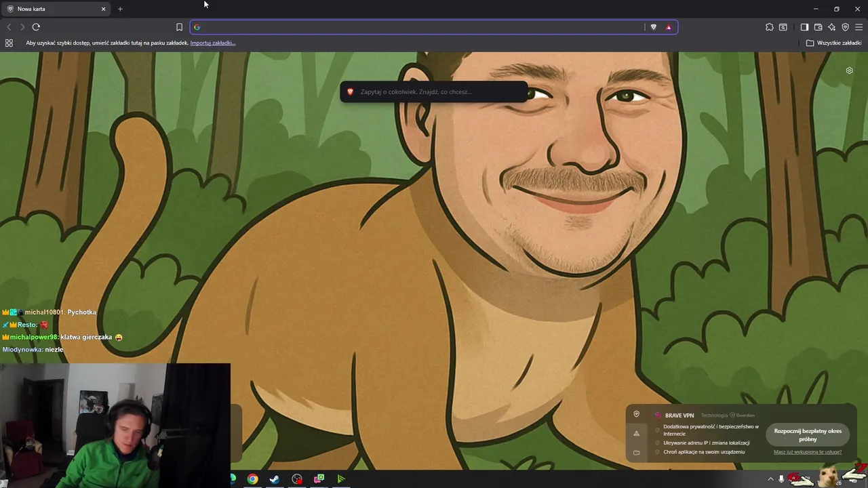This screenshot has width=868, height=488.
Task: Open Brave Rewards triangle icon
Action: point(669,27)
